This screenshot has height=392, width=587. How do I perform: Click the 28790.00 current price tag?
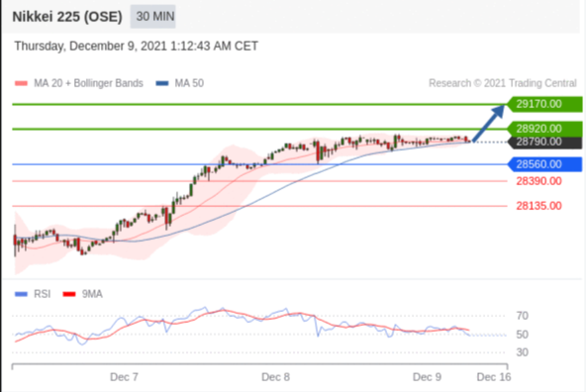pos(544,142)
